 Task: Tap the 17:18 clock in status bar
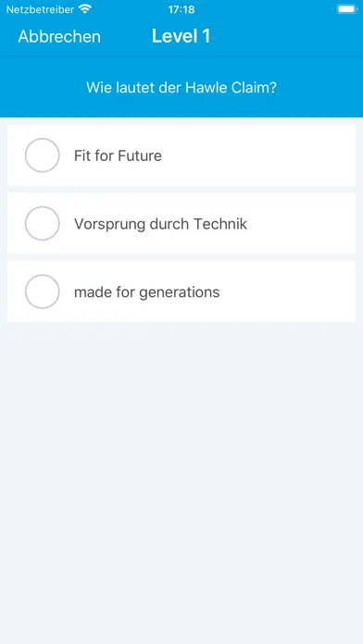pos(181,9)
